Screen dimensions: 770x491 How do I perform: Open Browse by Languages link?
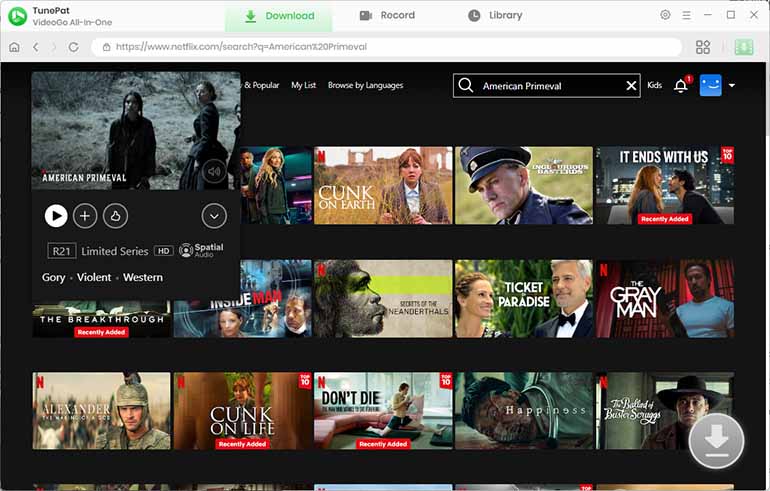365,86
